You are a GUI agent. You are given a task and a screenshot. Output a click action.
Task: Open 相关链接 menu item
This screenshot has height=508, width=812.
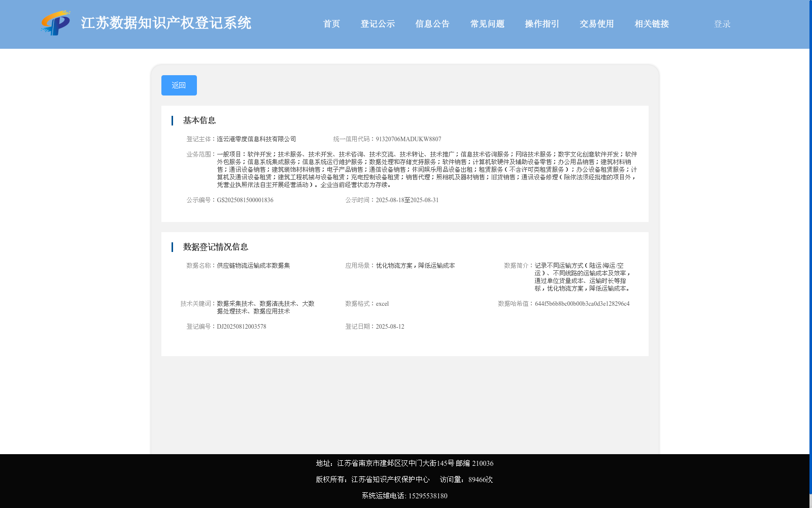point(652,24)
